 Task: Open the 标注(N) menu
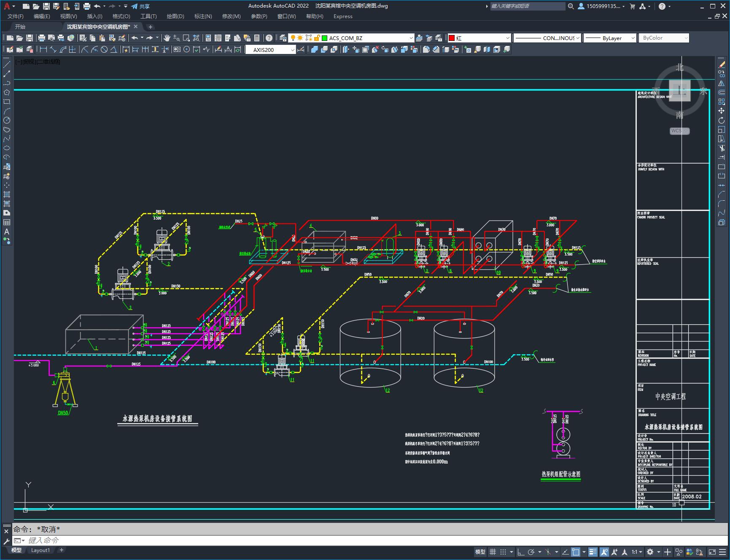tap(203, 16)
